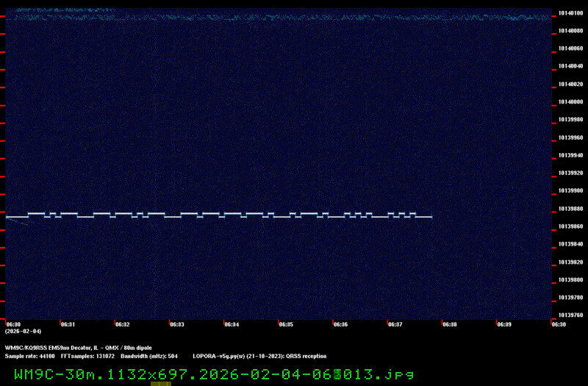Viewport: 588px width, 386px height.
Task: Click the 06:33 time axis label
Action: point(176,324)
